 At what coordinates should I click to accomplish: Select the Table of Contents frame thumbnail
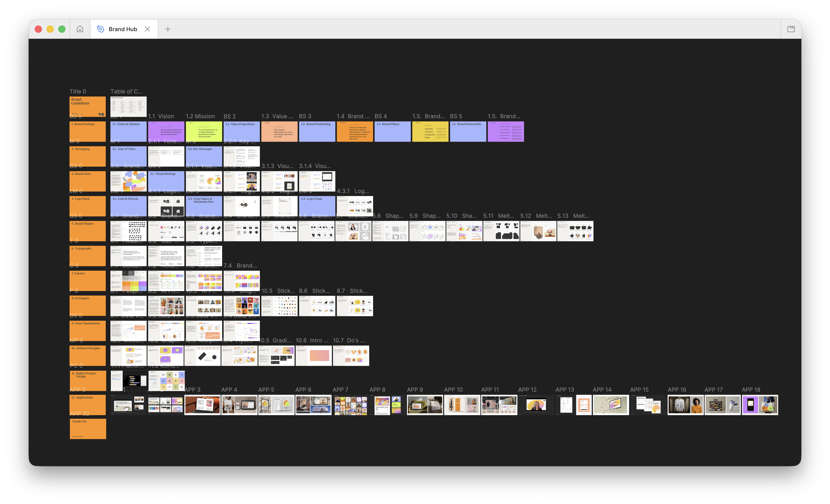[128, 107]
